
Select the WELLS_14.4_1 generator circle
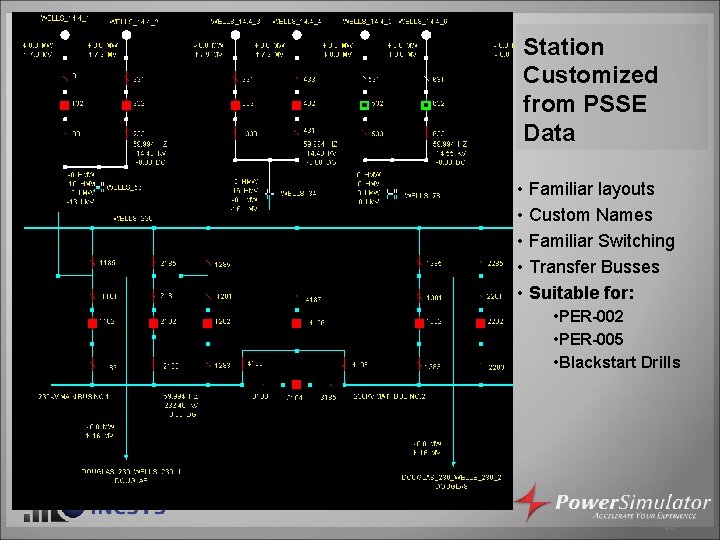65,35
